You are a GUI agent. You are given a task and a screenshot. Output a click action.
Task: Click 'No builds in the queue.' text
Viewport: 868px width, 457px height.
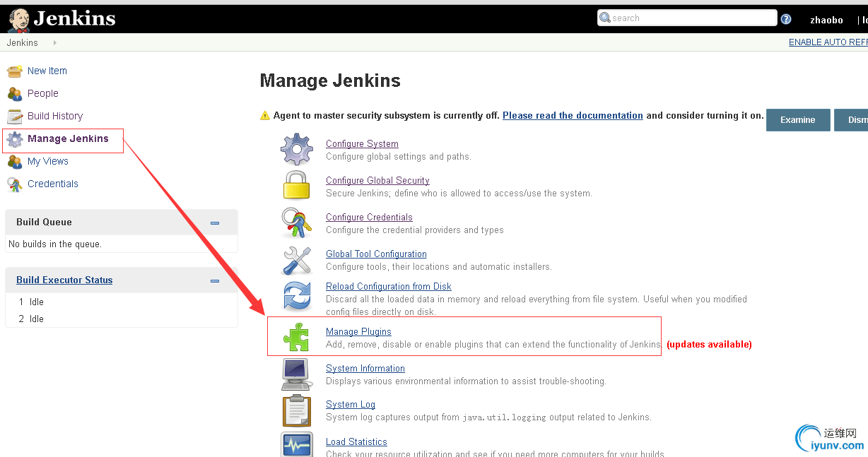point(55,244)
